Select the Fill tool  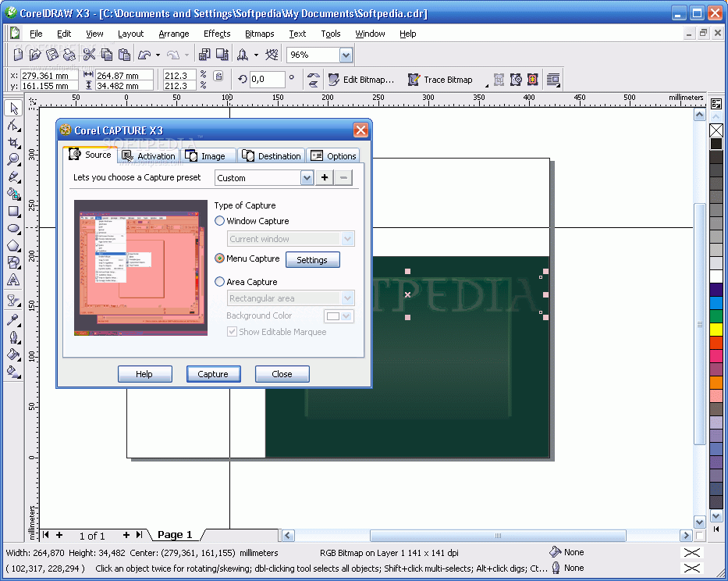tap(13, 355)
